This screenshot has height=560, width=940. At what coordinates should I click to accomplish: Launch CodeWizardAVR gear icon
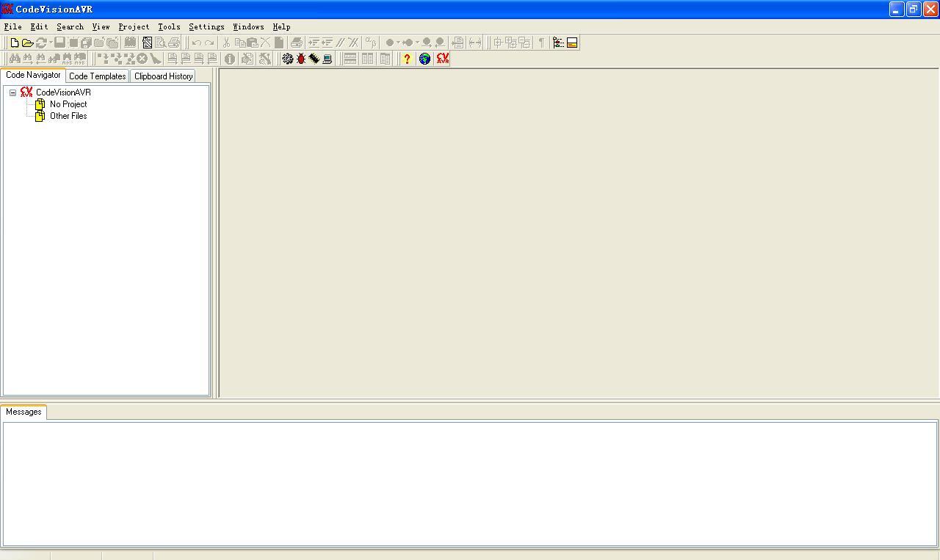pyautogui.click(x=288, y=59)
